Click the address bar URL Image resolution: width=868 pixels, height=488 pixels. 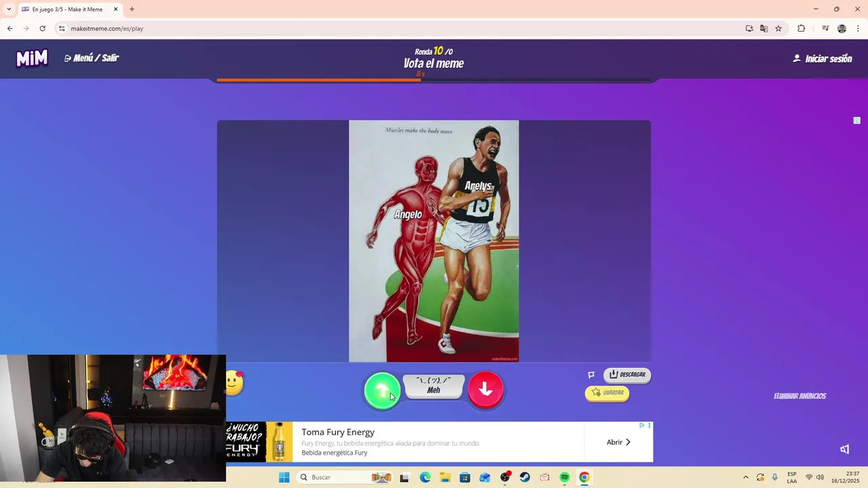pyautogui.click(x=107, y=28)
